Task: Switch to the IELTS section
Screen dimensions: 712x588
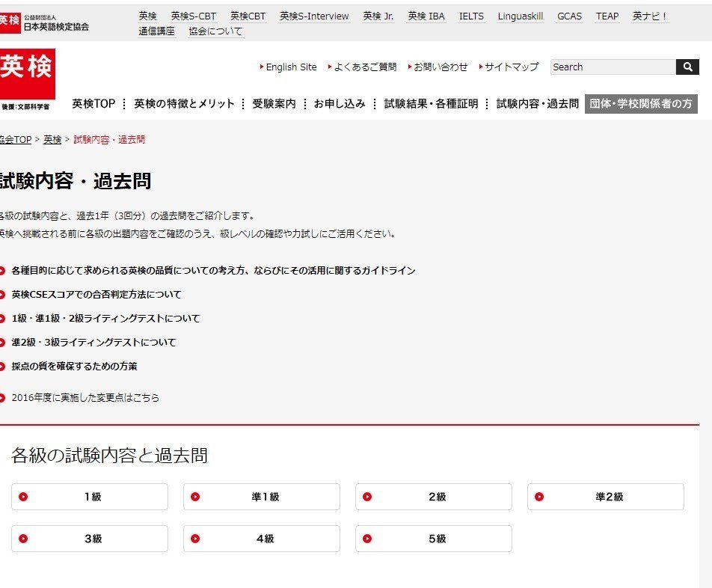Action: (471, 16)
